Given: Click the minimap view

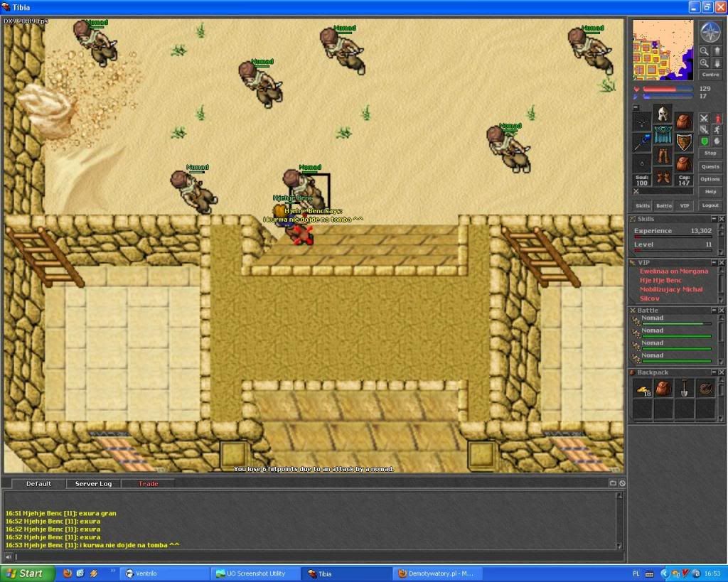Looking at the screenshot, I should 663,50.
